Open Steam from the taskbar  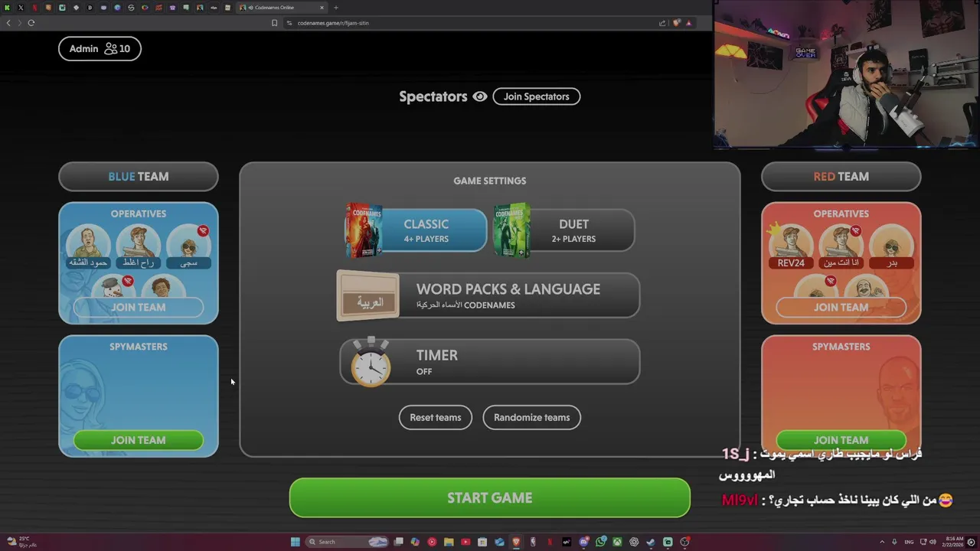point(651,542)
